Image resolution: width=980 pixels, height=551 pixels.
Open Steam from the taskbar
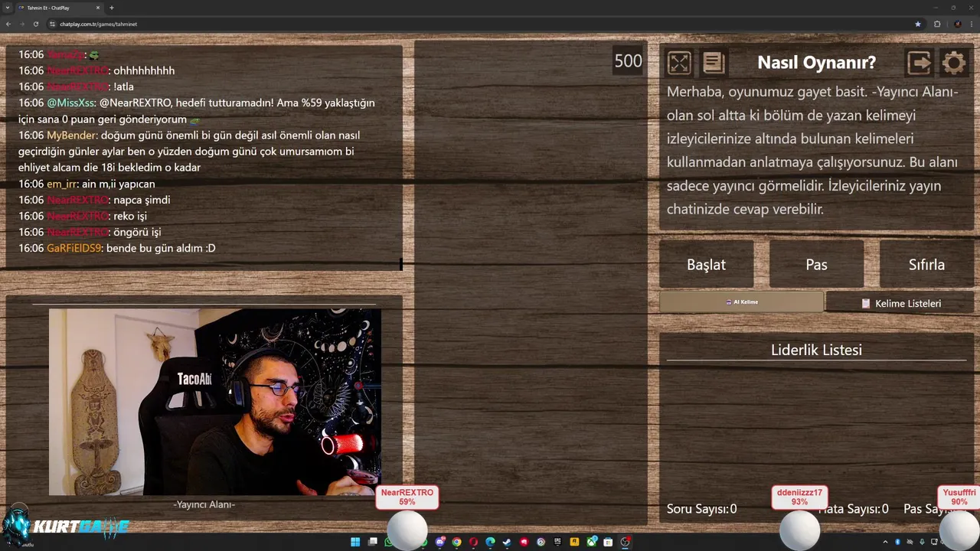point(507,542)
